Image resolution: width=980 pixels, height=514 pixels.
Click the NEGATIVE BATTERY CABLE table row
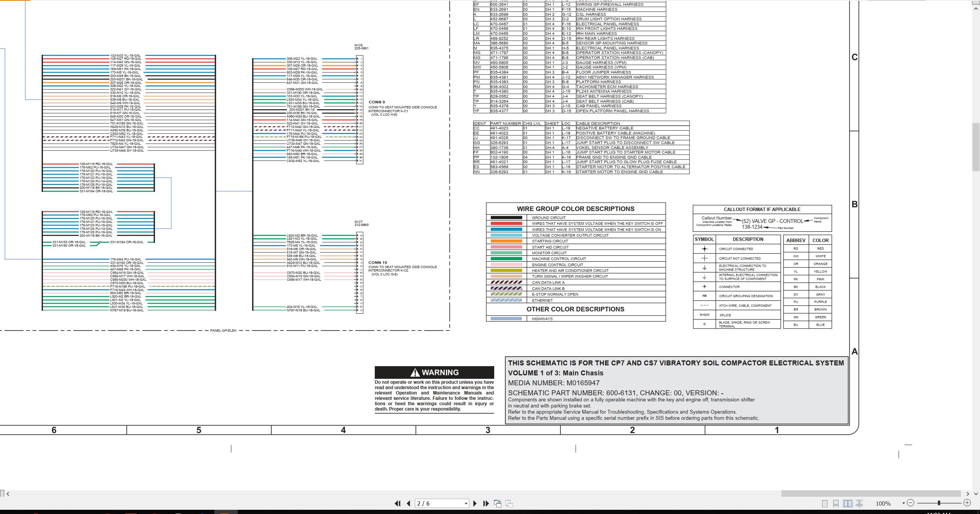click(x=581, y=128)
